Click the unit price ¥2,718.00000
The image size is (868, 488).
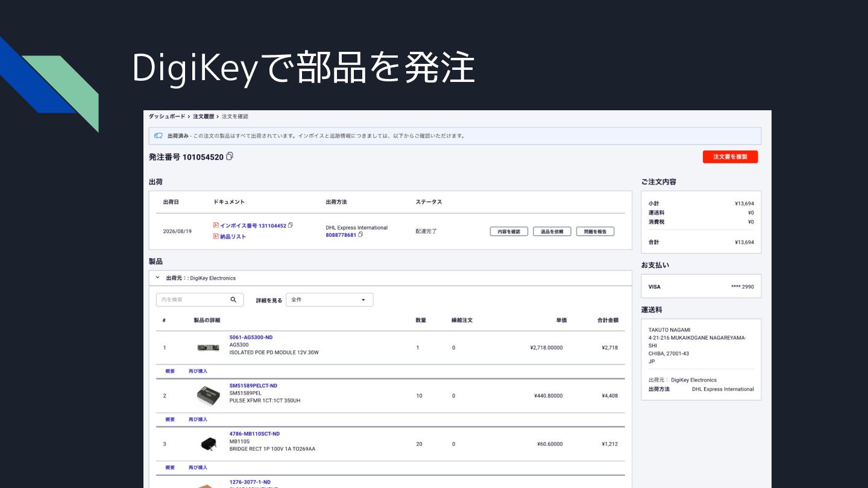tap(546, 348)
